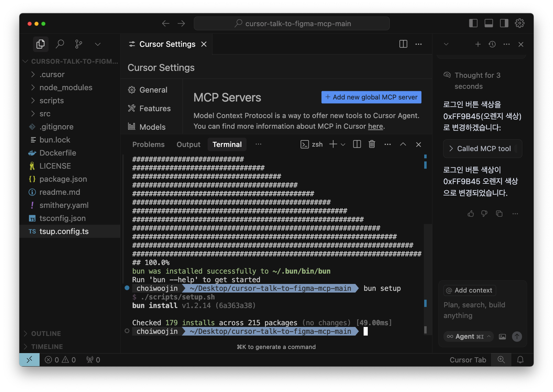The height and width of the screenshot is (392, 553).
Task: Close the bottom terminal panel
Action: [418, 145]
